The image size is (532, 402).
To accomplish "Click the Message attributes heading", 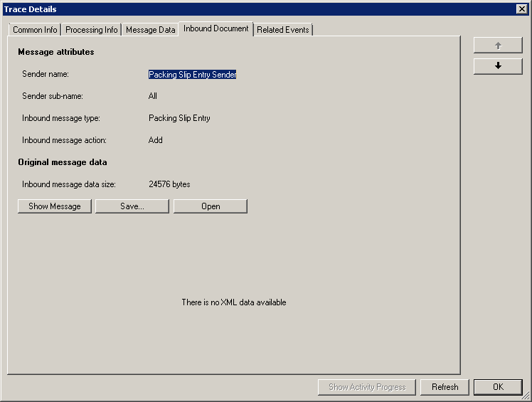I will [56, 52].
